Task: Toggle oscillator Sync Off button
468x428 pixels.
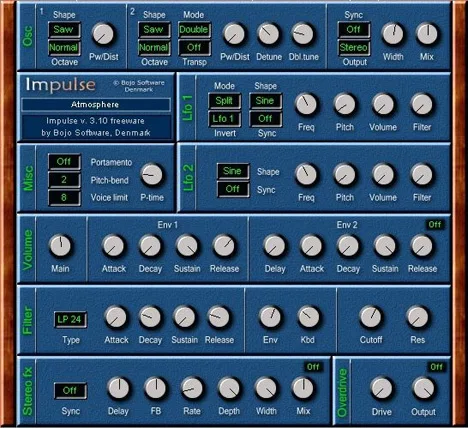Action: [354, 30]
